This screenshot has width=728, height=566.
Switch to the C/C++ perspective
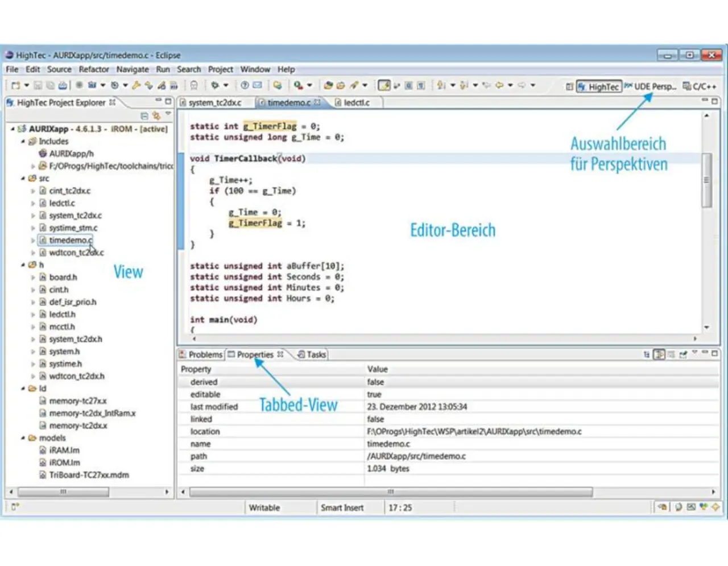(x=700, y=86)
